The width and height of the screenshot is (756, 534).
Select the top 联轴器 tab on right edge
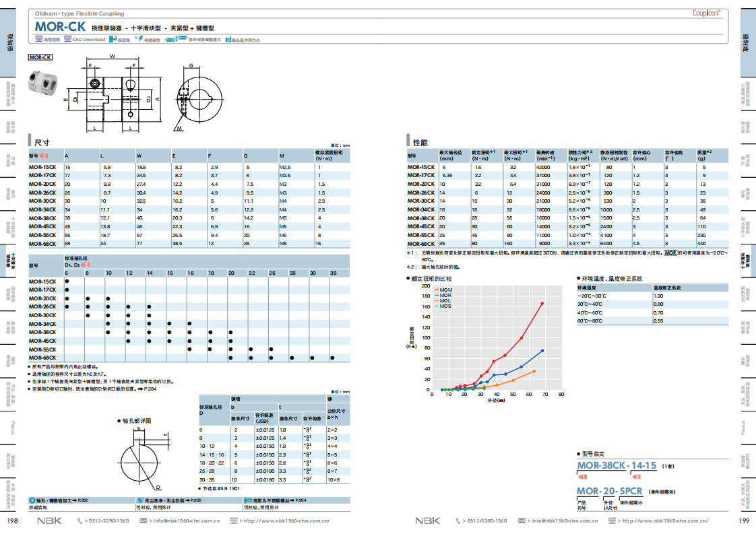(x=748, y=42)
